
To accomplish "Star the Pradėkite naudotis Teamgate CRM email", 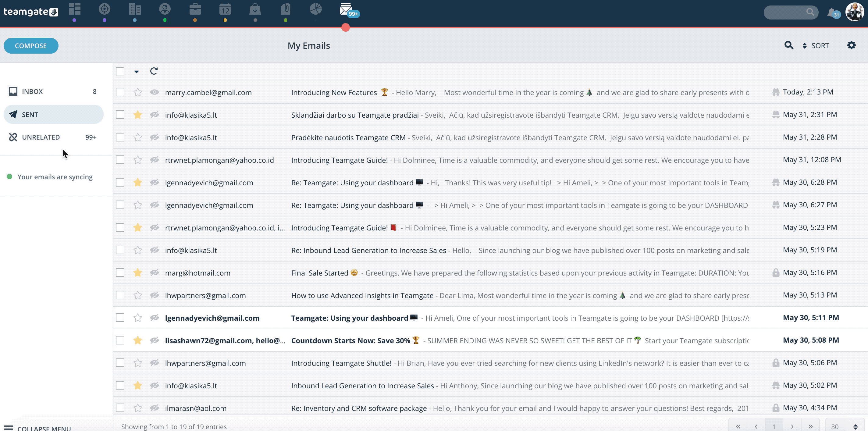I will tap(137, 137).
